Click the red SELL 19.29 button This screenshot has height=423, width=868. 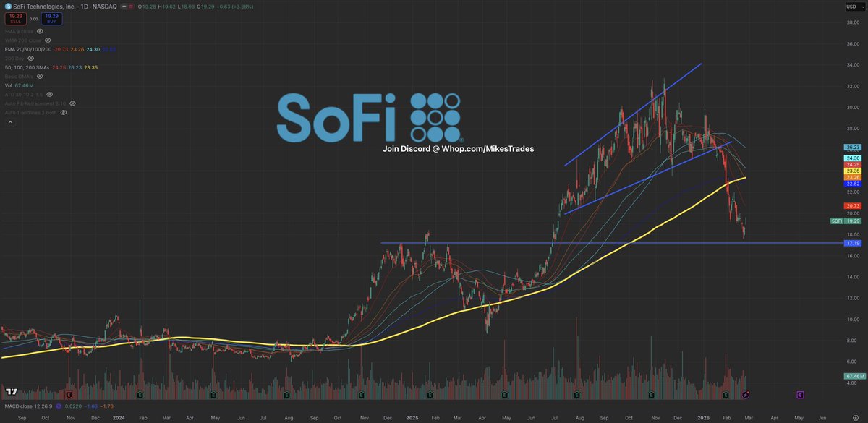(14, 18)
